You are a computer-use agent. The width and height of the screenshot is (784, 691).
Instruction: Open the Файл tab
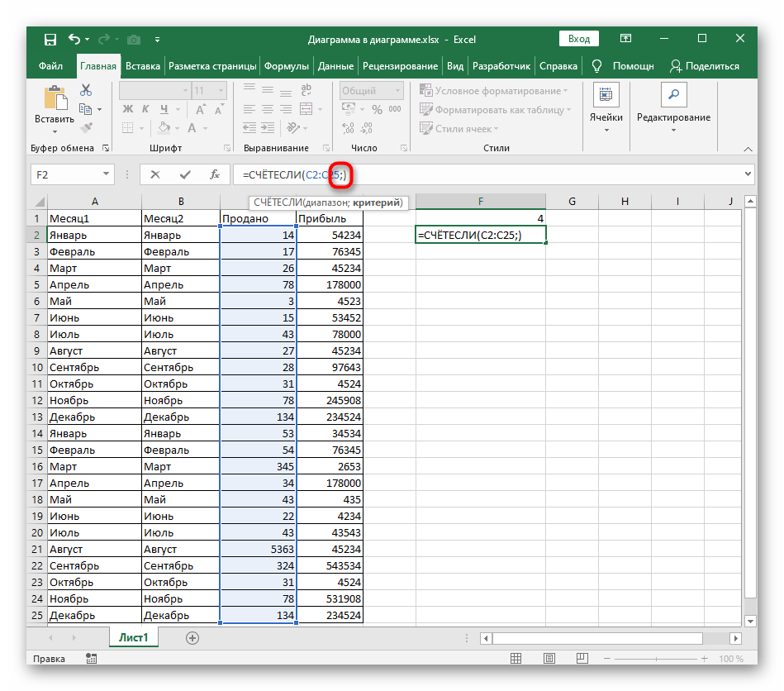(x=50, y=66)
